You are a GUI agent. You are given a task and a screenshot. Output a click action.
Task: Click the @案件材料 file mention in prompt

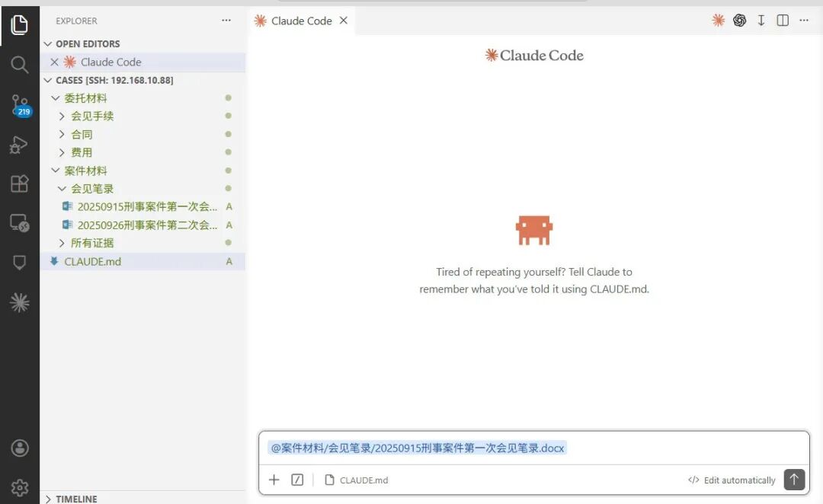(x=418, y=448)
